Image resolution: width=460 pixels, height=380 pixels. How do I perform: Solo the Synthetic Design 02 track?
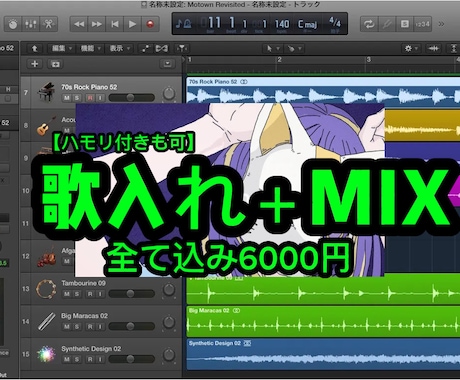coord(77,359)
